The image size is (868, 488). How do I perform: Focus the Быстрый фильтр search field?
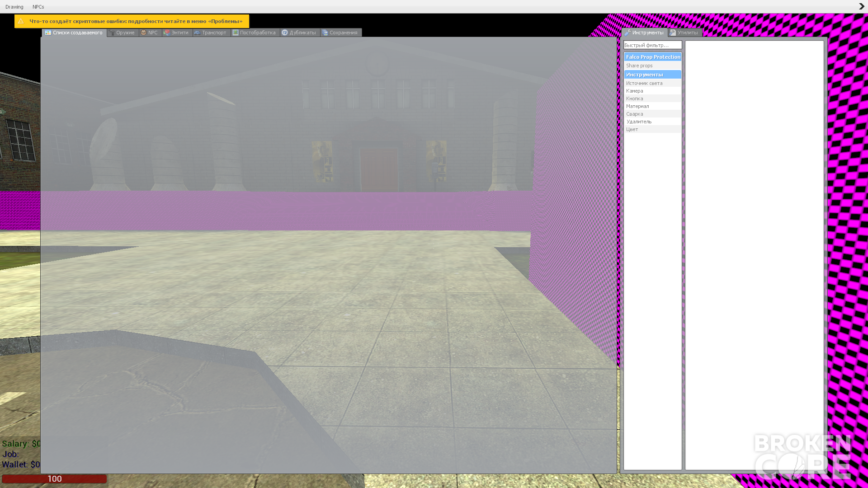click(652, 45)
